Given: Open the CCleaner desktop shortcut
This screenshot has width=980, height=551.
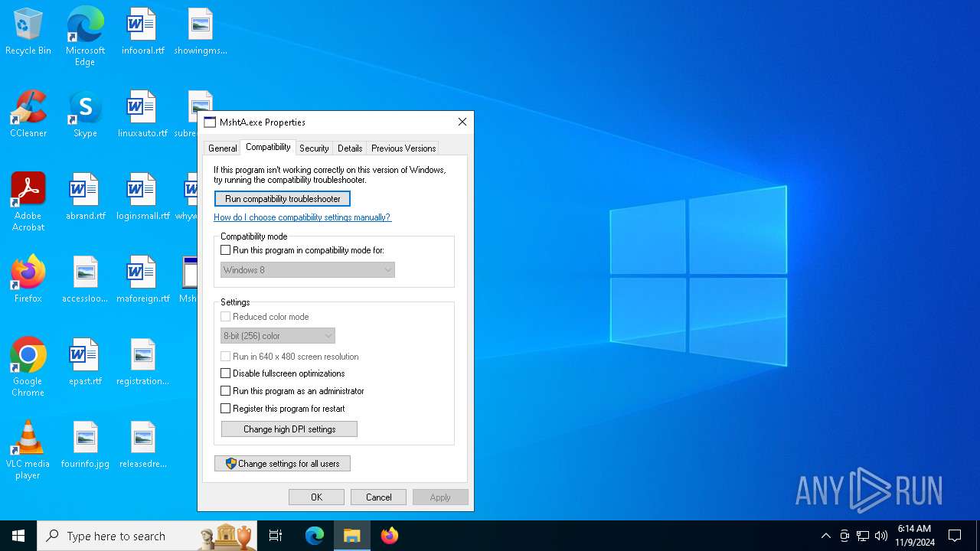Looking at the screenshot, I should [28, 115].
